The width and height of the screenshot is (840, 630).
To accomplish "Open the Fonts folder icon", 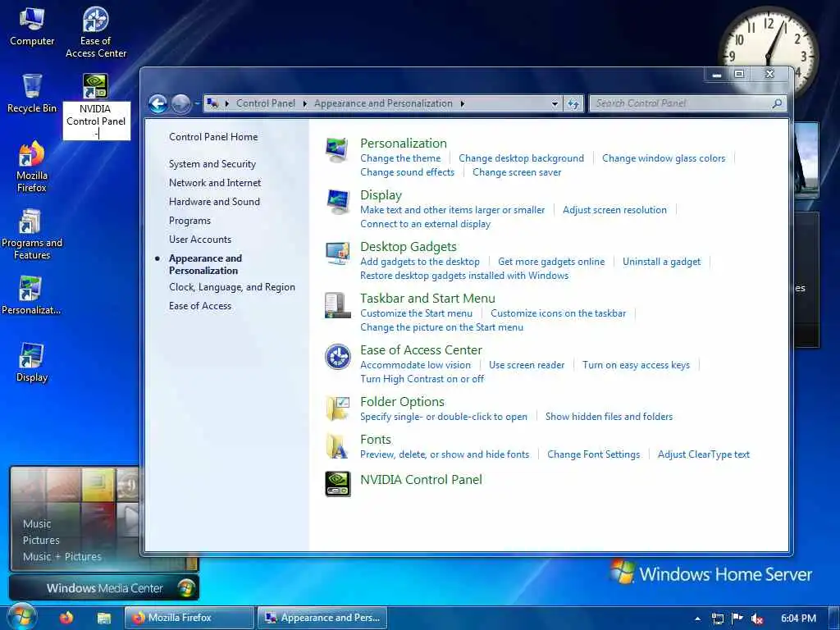I will coord(337,445).
